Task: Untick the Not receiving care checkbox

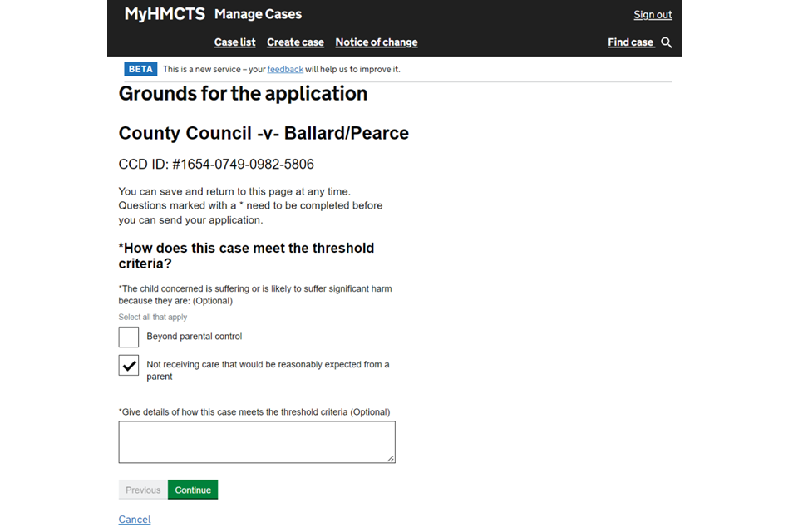Action: click(129, 365)
